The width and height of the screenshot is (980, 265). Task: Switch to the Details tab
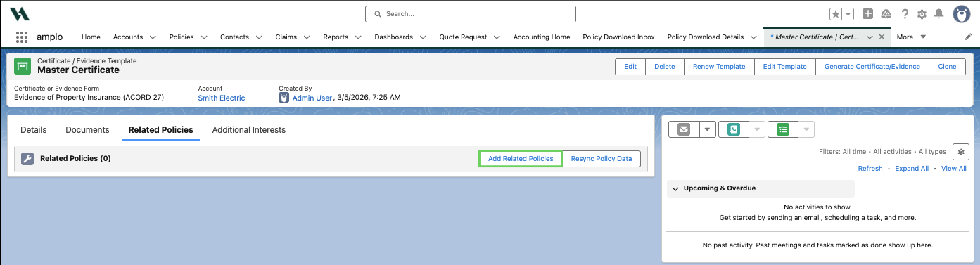tap(34, 130)
